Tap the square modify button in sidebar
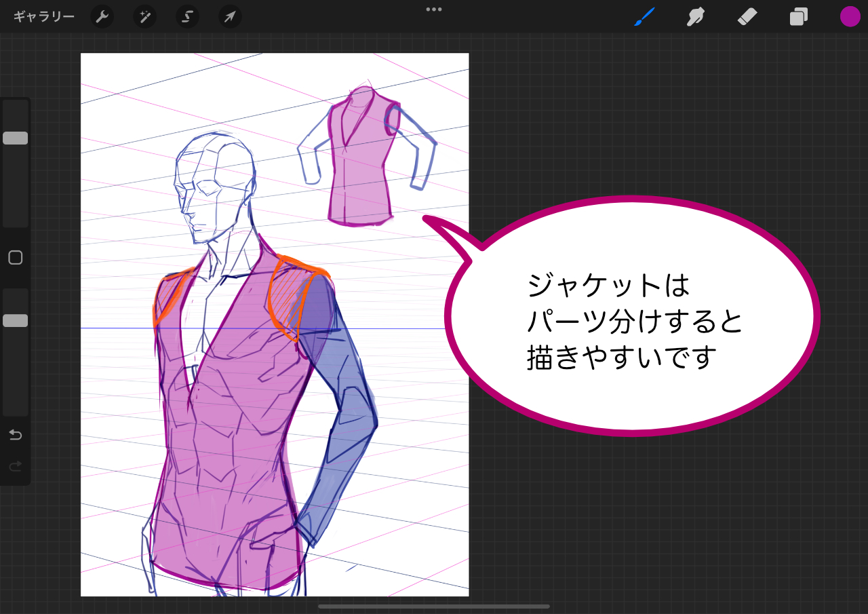 pos(16,258)
